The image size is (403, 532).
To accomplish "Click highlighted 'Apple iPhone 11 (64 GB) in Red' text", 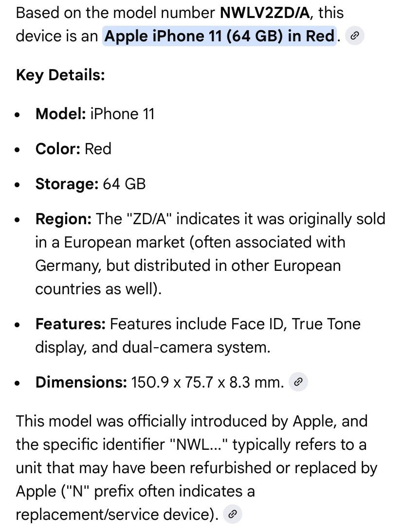I will pos(220,36).
